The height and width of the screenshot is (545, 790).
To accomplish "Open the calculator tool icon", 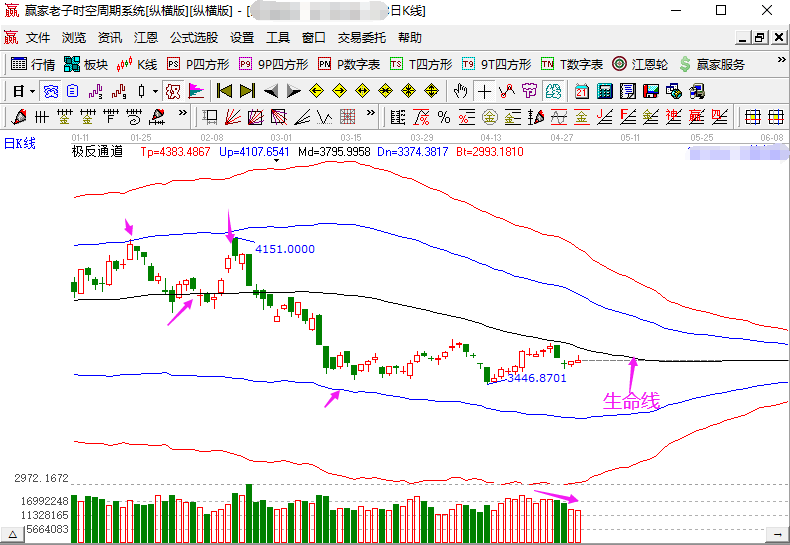I will coord(605,91).
